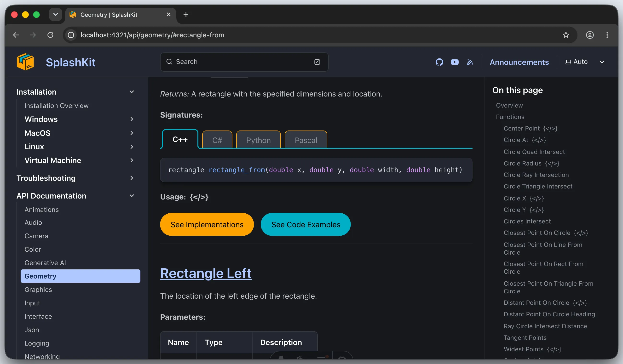Open Interface in the sidebar
Image resolution: width=623 pixels, height=364 pixels.
38,316
